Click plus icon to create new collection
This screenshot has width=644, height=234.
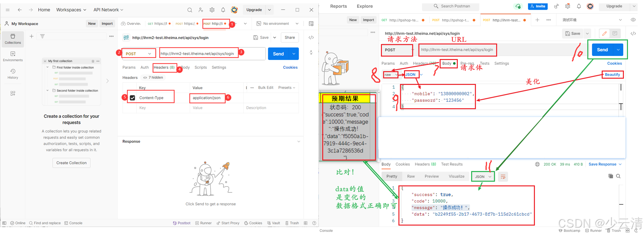(x=32, y=36)
